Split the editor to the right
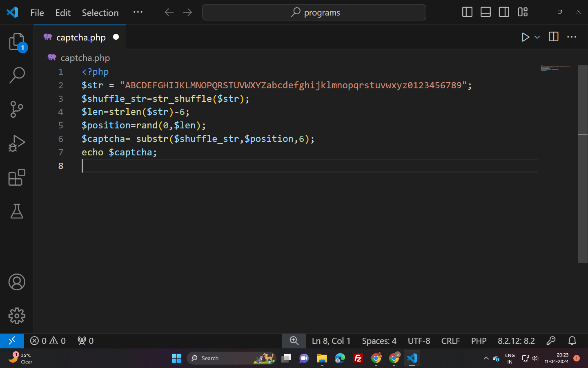Screen dimensions: 588x368 coord(554,37)
